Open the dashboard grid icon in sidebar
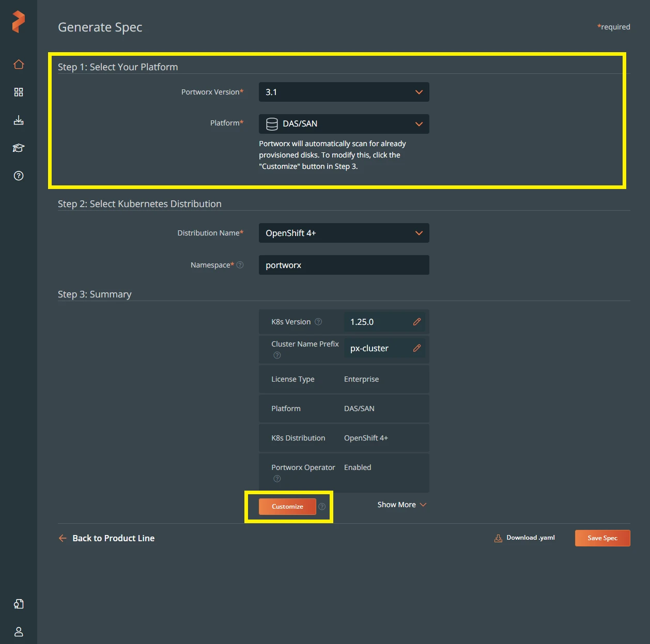The height and width of the screenshot is (644, 650). click(19, 92)
